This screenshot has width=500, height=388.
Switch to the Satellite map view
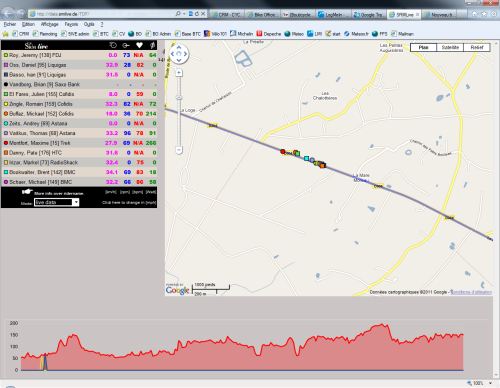450,47
